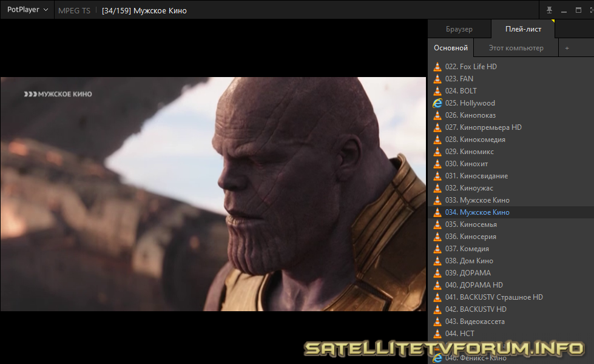The width and height of the screenshot is (594, 364).
Task: Select channel 042. BACKUSTV HD
Action: (x=476, y=309)
